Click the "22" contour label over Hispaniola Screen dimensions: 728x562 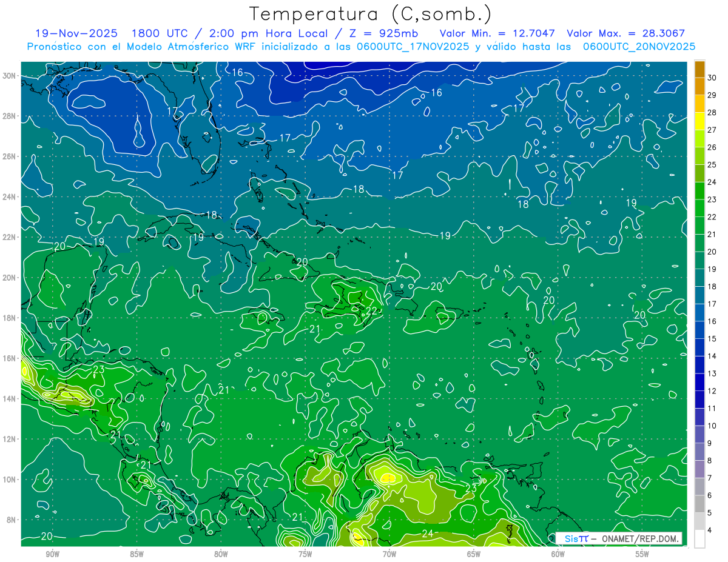click(371, 311)
